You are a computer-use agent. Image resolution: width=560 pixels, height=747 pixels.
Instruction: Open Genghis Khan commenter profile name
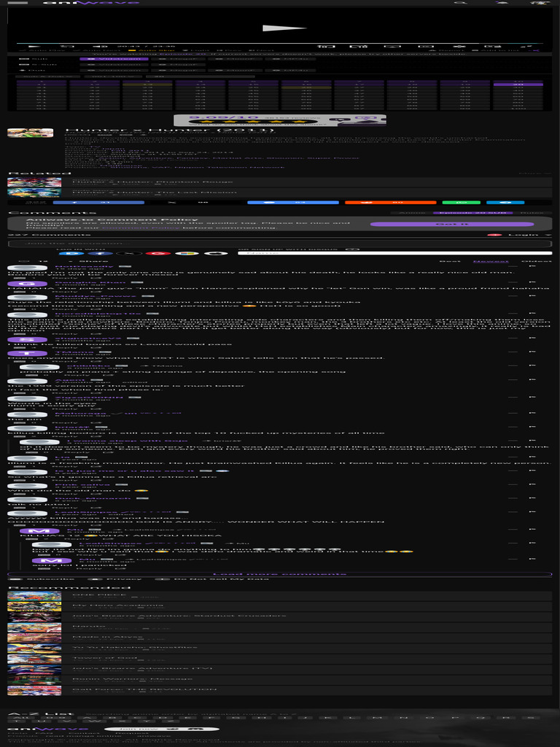90,282
